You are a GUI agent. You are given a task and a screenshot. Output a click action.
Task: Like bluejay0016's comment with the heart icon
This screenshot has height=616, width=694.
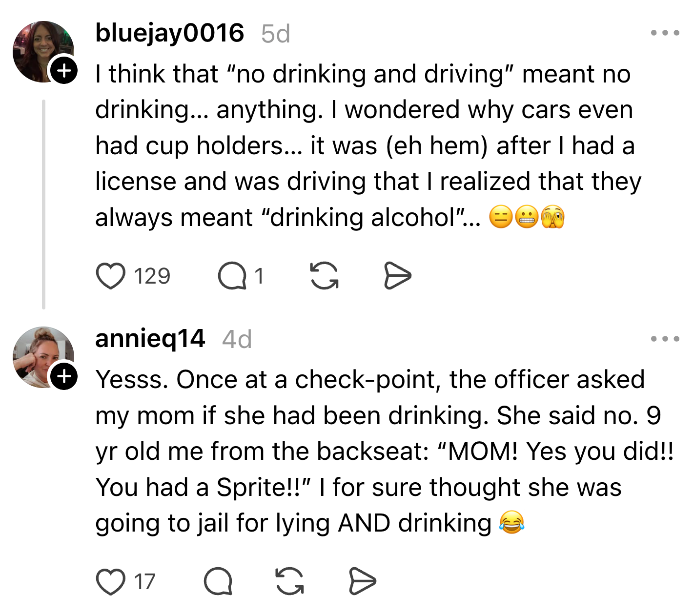pyautogui.click(x=111, y=276)
